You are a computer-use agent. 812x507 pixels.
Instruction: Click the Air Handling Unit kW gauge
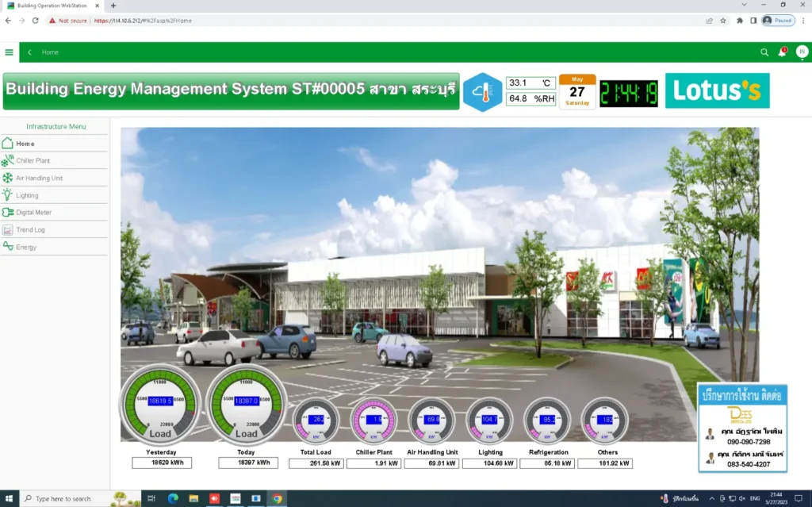pyautogui.click(x=432, y=421)
